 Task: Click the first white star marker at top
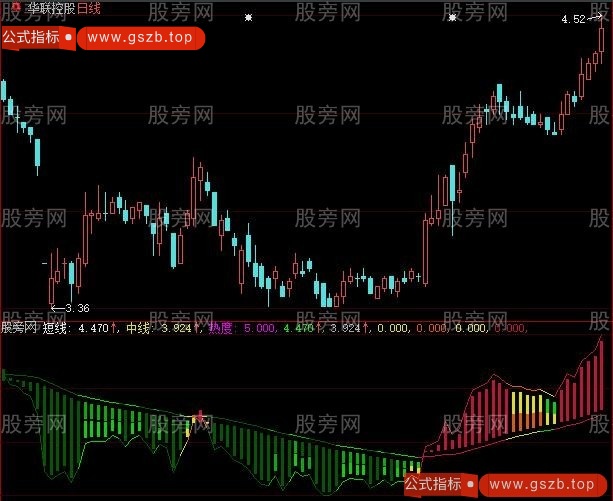[249, 18]
